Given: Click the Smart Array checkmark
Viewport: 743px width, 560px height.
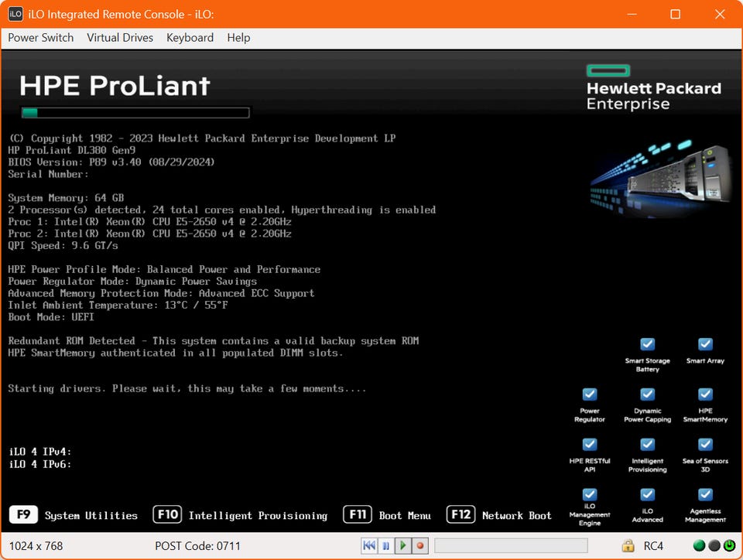Looking at the screenshot, I should pyautogui.click(x=705, y=344).
